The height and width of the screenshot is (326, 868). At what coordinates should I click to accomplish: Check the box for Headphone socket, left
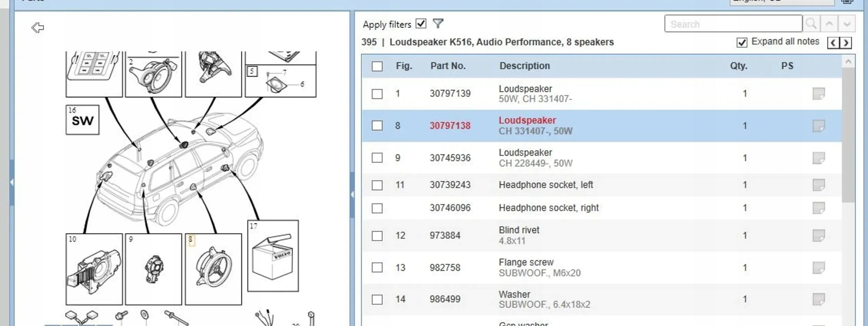click(377, 185)
